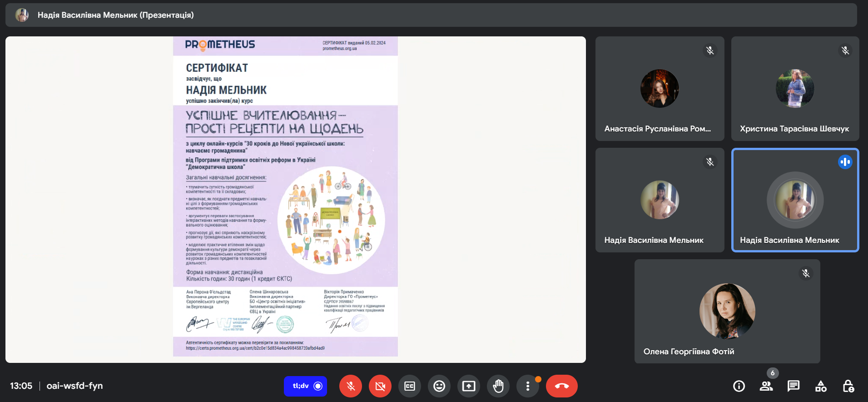Click Анастасія Русланівна participant tile
This screenshot has height=402, width=868.
pos(660,88)
